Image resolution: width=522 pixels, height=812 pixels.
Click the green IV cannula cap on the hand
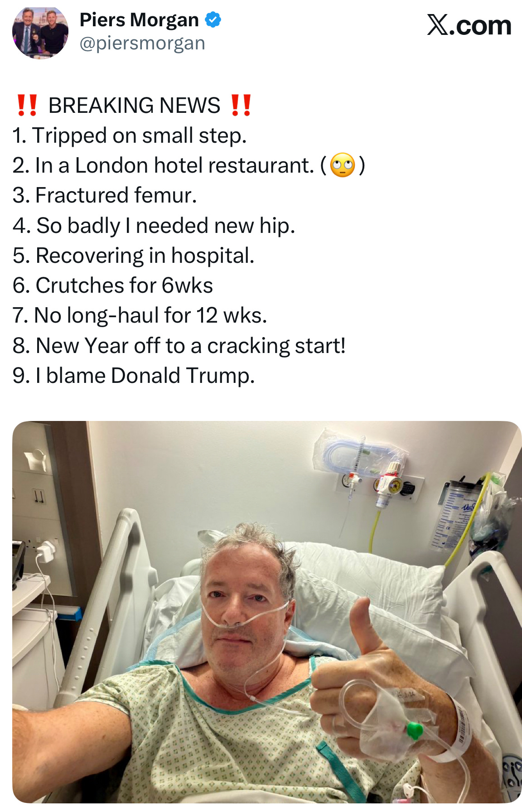pyautogui.click(x=414, y=730)
